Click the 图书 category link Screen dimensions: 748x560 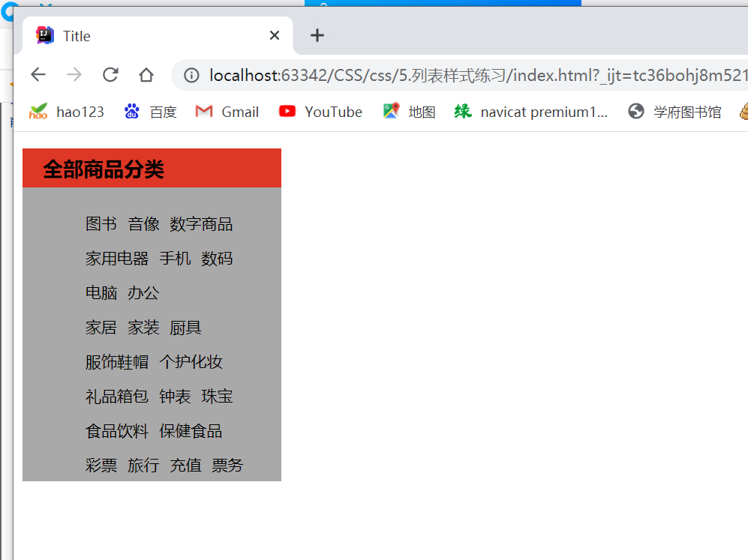point(101,224)
